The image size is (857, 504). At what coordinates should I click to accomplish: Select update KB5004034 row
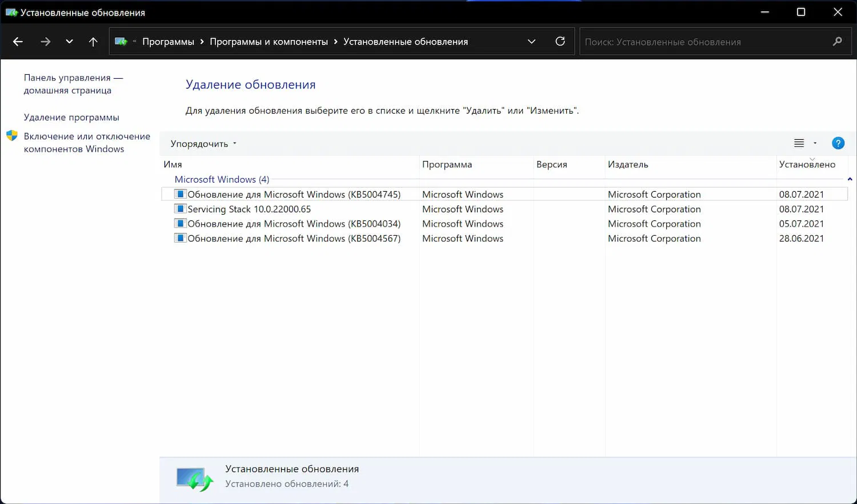[504, 224]
